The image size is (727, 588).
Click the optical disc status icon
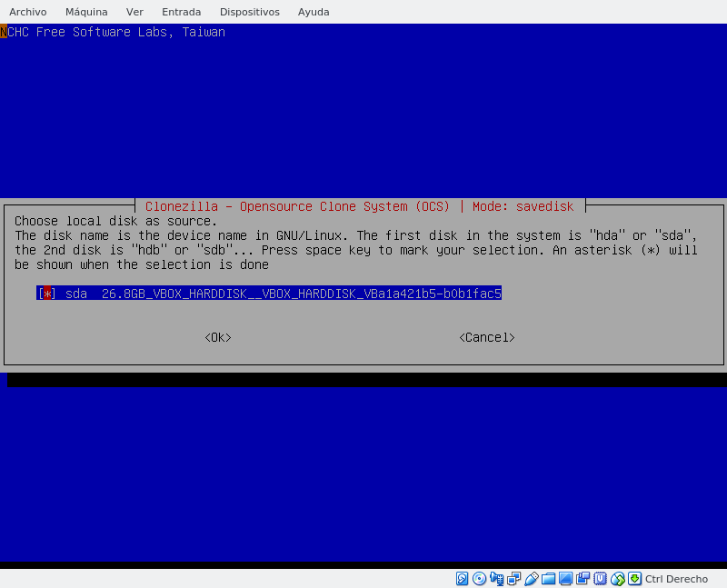pos(479,579)
